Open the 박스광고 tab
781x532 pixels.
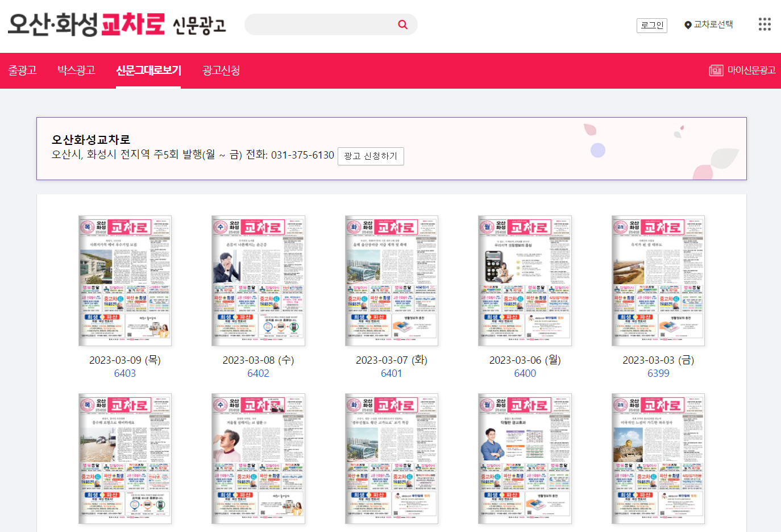76,70
